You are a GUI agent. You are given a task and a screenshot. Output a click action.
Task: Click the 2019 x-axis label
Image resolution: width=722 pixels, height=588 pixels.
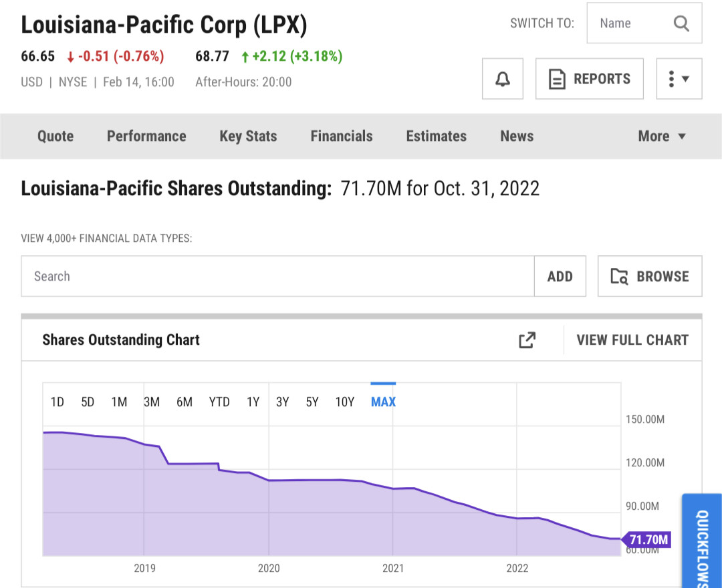point(144,568)
